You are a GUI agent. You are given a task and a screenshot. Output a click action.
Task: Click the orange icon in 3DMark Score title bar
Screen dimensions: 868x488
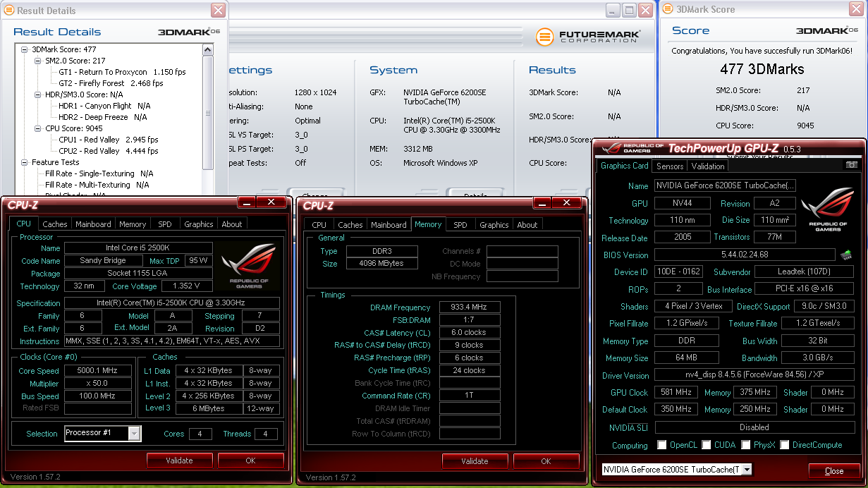pyautogui.click(x=668, y=9)
